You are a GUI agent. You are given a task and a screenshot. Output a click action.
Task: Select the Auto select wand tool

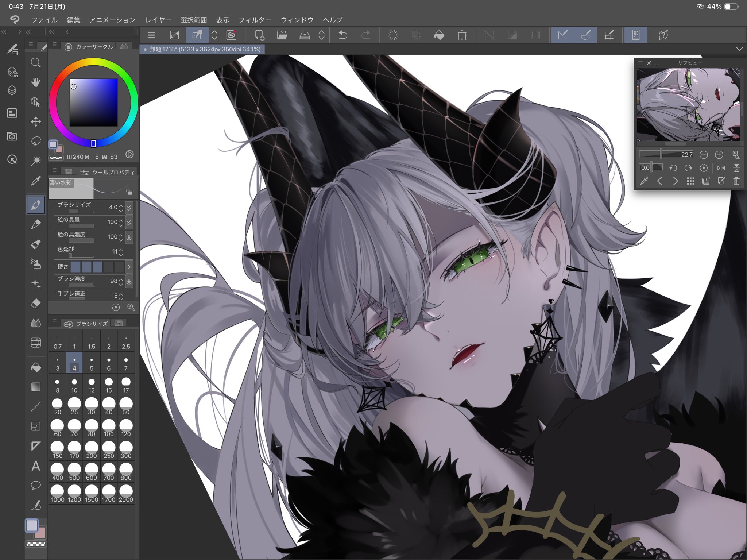(x=36, y=161)
